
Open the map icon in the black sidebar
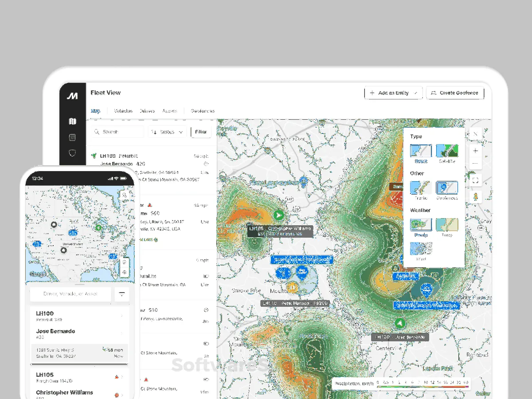[x=73, y=121]
